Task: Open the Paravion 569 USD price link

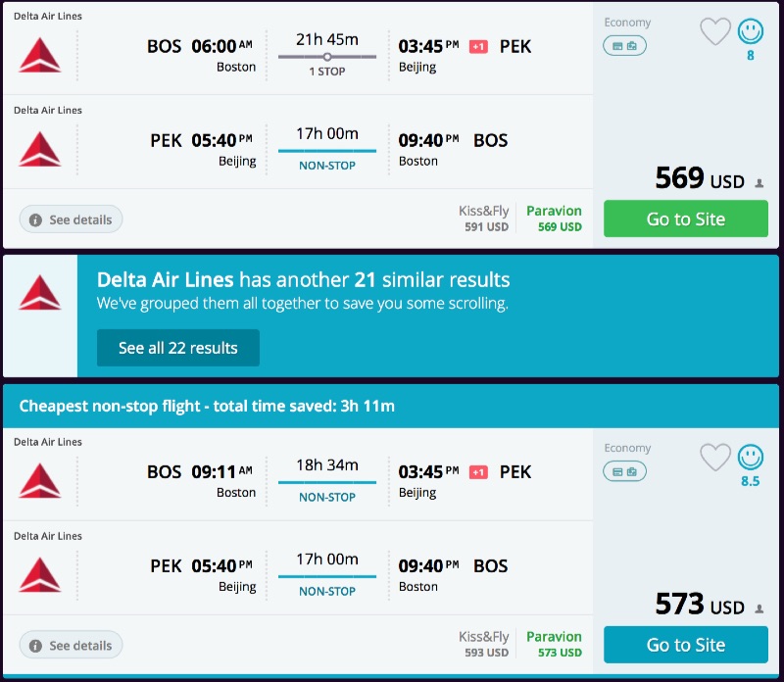Action: 555,218
